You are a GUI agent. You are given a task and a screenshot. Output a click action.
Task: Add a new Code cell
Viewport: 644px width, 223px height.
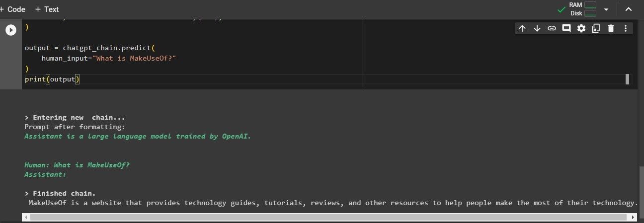pos(13,9)
